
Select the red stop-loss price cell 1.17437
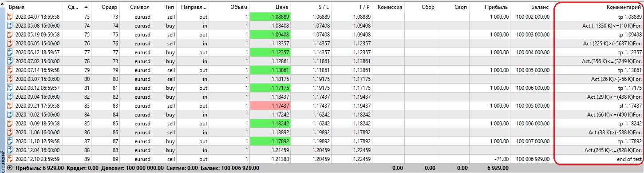click(x=269, y=105)
